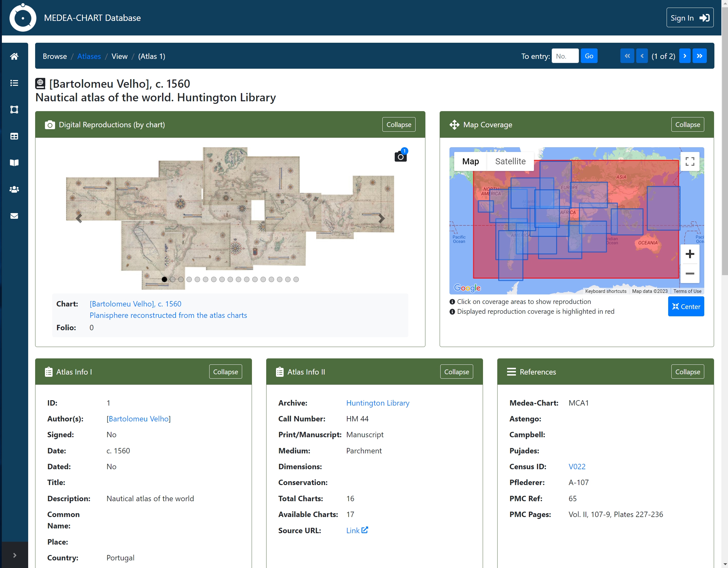Zoom in on the coverage map
Viewport: 728px width, 568px height.
(690, 254)
